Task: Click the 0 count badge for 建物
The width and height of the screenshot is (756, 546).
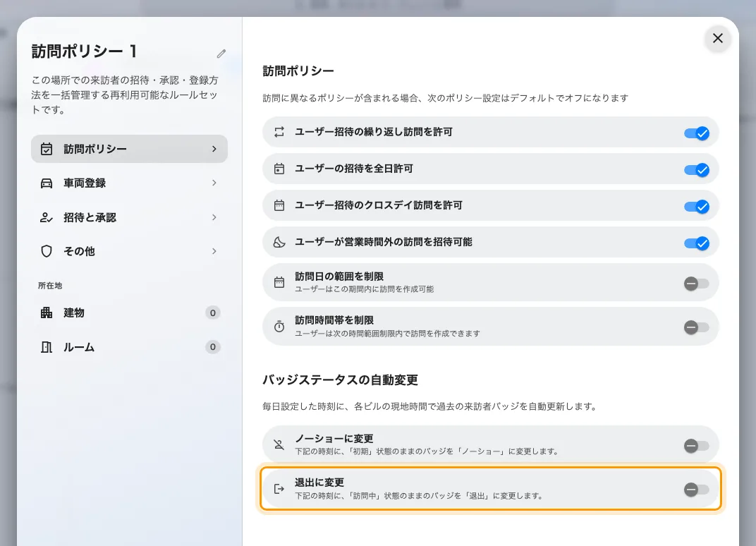Action: point(213,313)
